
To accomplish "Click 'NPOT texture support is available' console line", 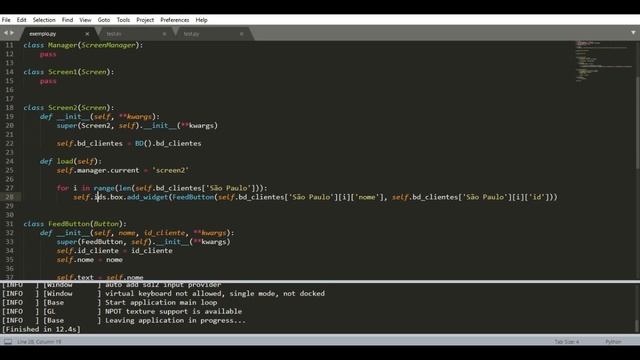I will (x=173, y=311).
